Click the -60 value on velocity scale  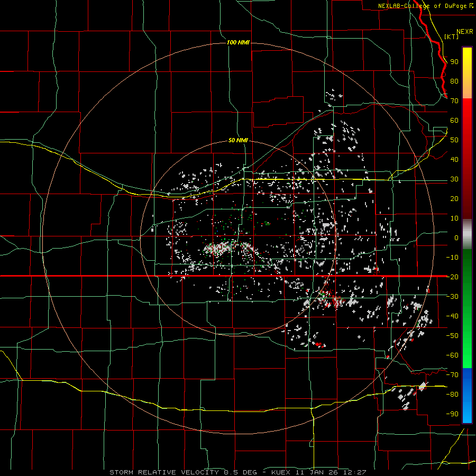pyautogui.click(x=452, y=355)
